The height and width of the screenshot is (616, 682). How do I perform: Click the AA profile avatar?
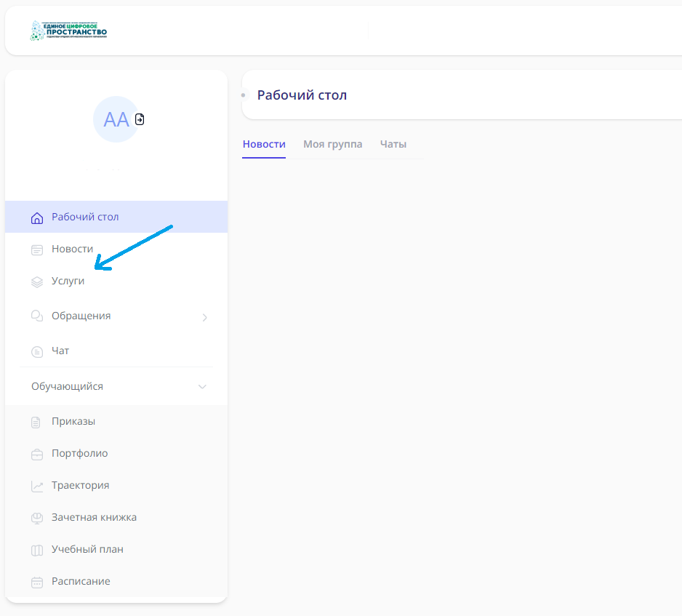click(116, 119)
